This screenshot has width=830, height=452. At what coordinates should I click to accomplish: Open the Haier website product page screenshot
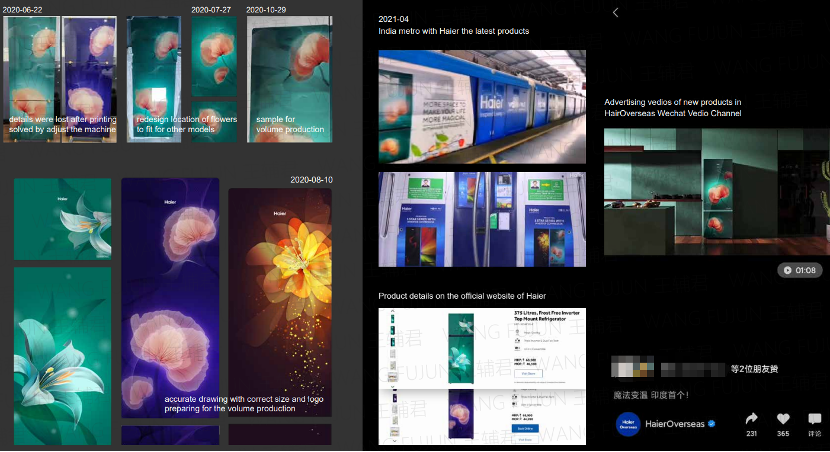tap(482, 376)
